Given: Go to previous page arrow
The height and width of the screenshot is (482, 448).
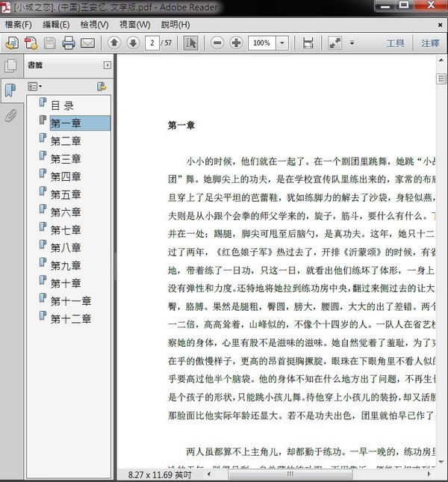Looking at the screenshot, I should [x=114, y=43].
